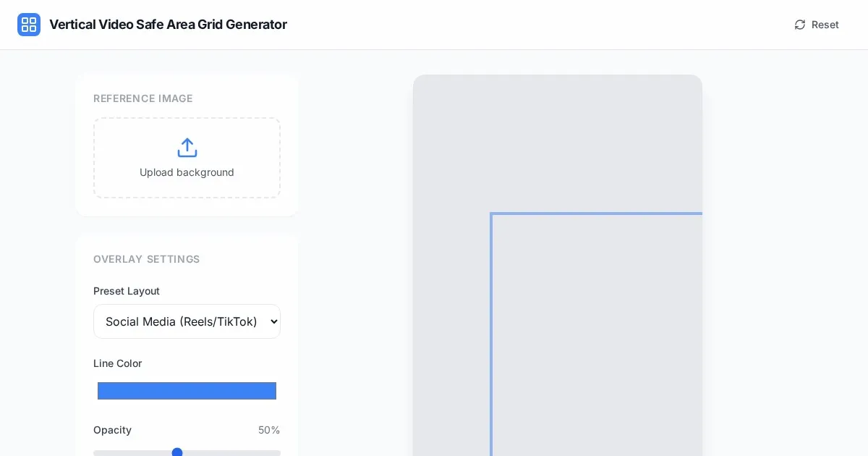Click the blue safe area outline top edge

(597, 214)
